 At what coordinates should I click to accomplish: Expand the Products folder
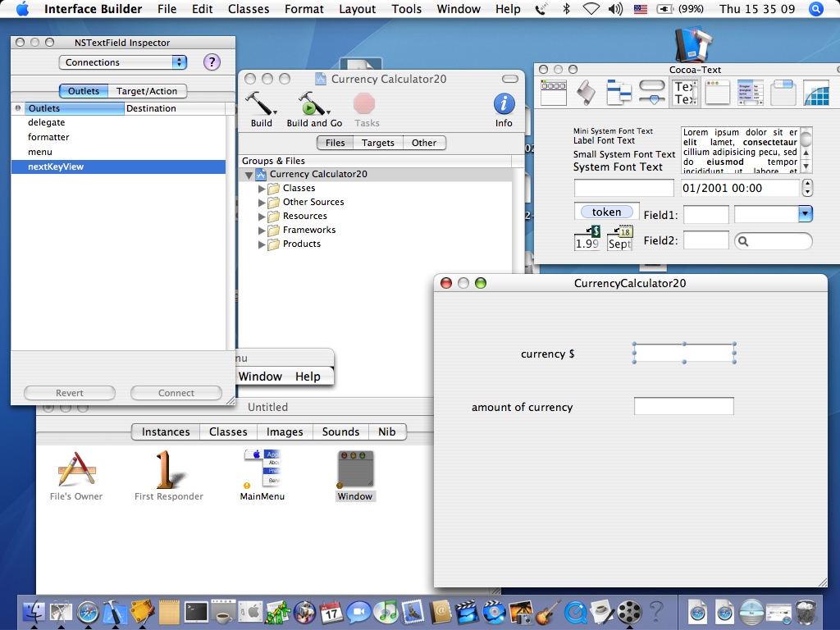[262, 244]
